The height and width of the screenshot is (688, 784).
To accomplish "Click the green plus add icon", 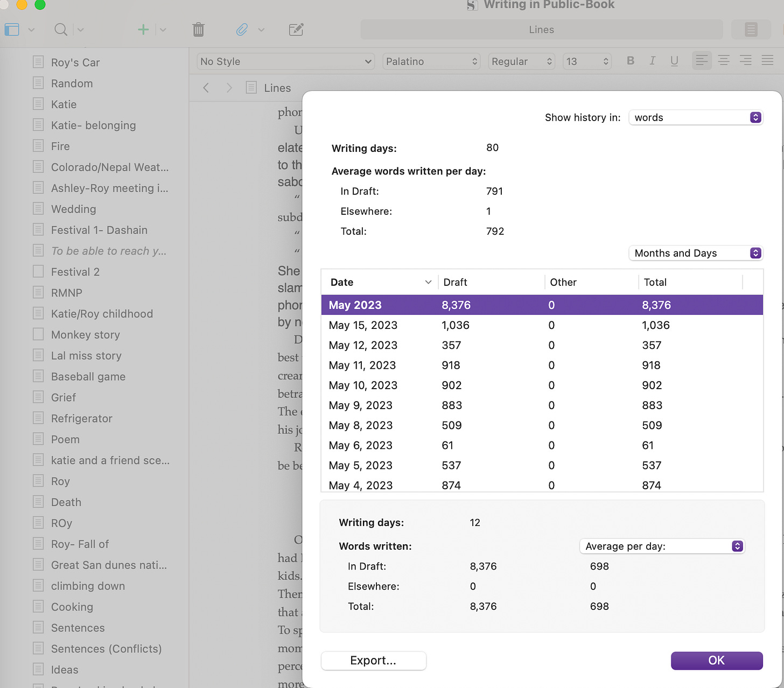I will pos(143,30).
